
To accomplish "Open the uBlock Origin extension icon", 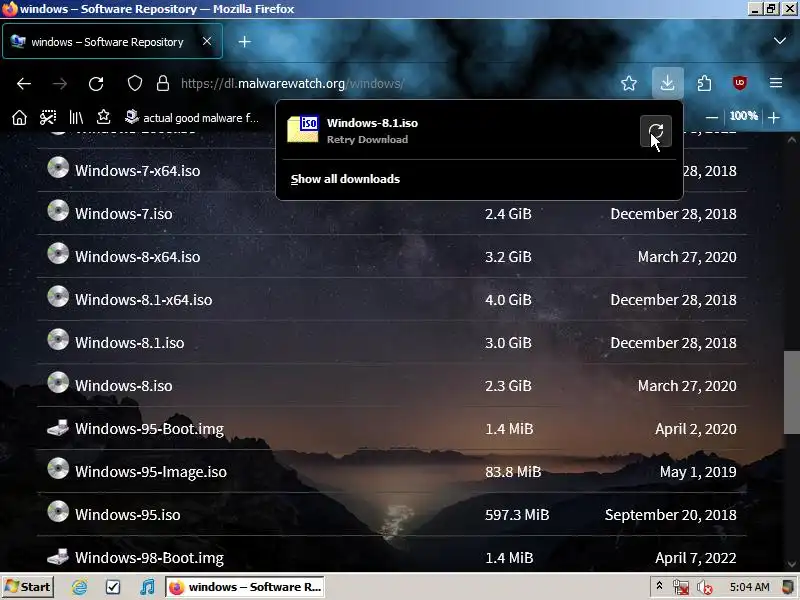I will tap(740, 83).
